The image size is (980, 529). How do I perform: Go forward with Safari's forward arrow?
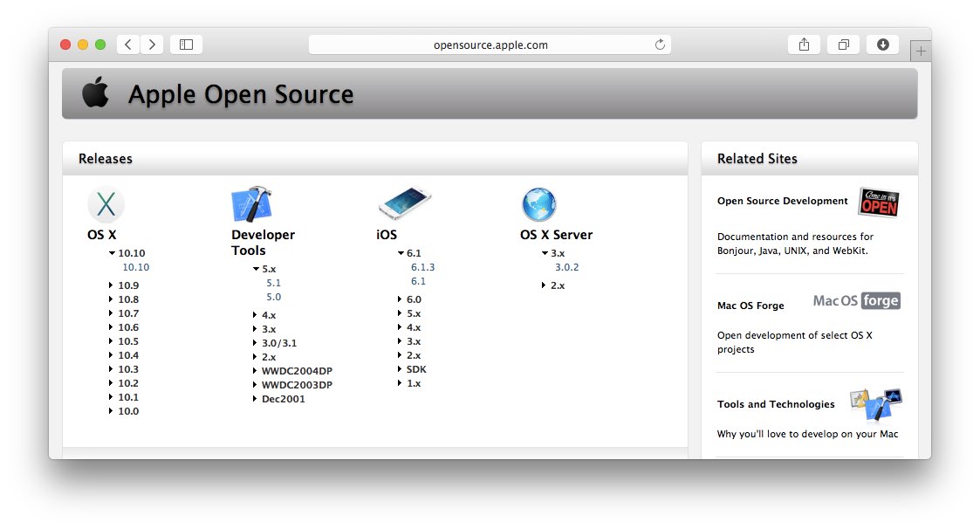(x=152, y=45)
